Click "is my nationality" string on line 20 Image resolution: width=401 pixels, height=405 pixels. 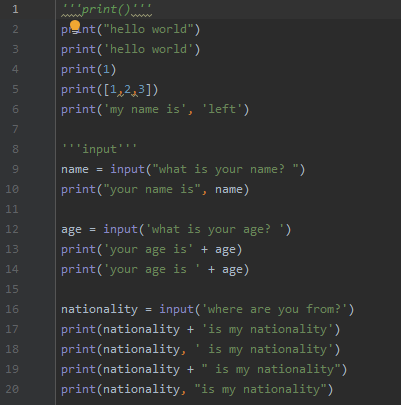coord(260,389)
